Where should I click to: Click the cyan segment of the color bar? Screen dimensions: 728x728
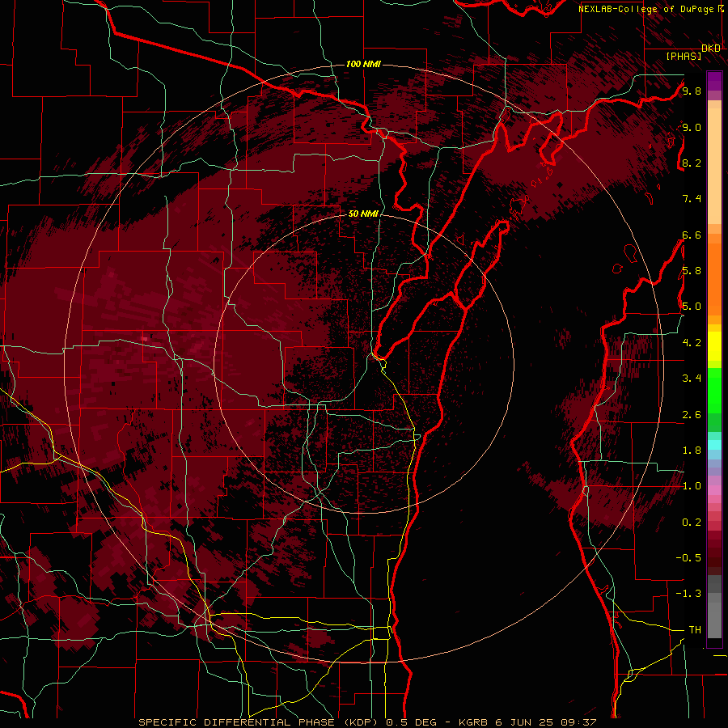[x=714, y=444]
